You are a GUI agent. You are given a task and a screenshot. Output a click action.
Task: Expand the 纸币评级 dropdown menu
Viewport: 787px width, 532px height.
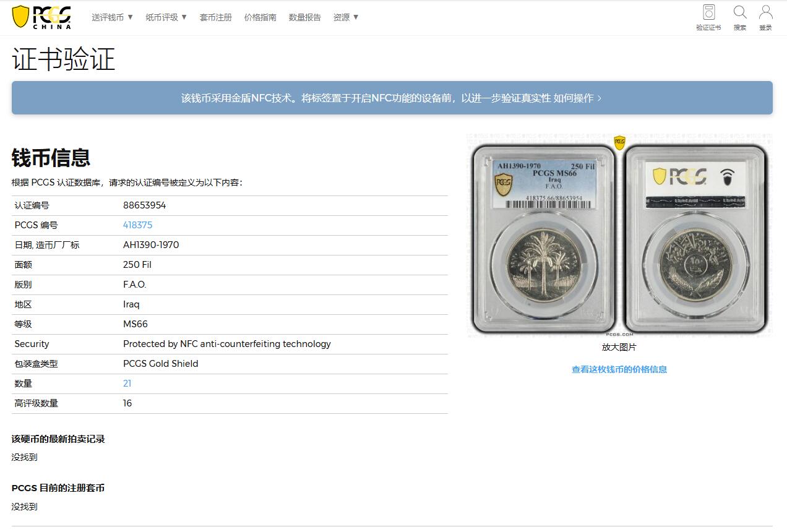point(166,17)
